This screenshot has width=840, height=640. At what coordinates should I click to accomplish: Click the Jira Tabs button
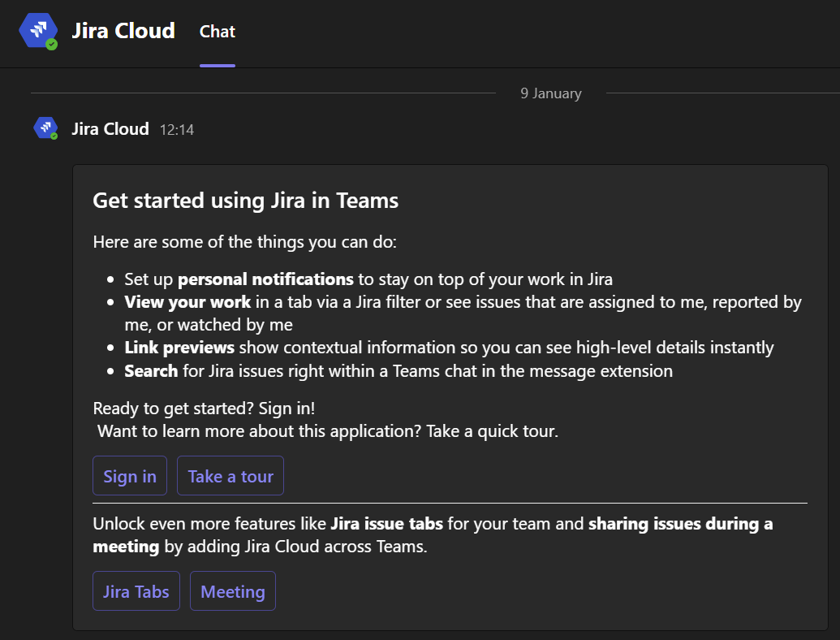click(136, 590)
